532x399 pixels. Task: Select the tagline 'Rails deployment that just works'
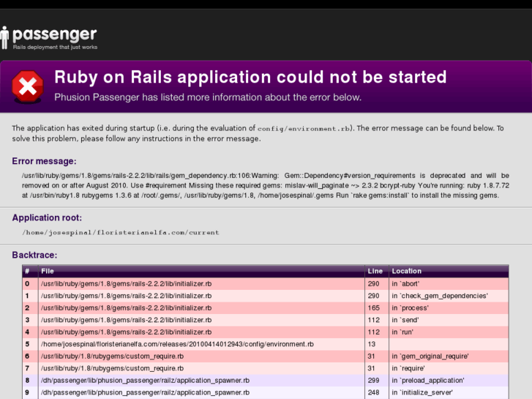click(x=56, y=47)
